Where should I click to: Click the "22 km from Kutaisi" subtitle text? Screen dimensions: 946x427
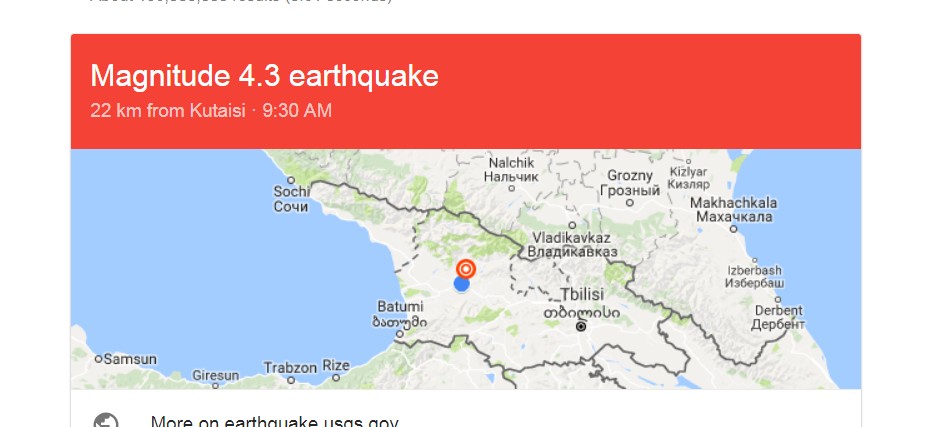click(x=167, y=111)
